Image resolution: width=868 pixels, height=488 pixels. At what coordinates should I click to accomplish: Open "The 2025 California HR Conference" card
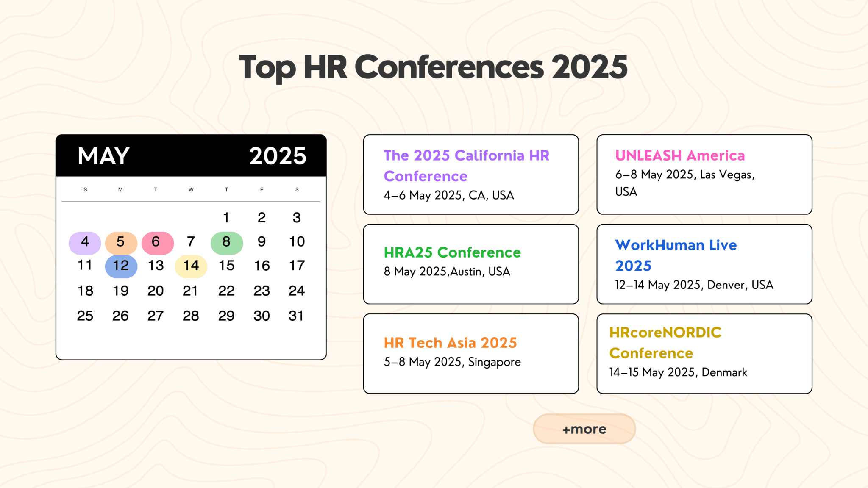[x=470, y=175]
